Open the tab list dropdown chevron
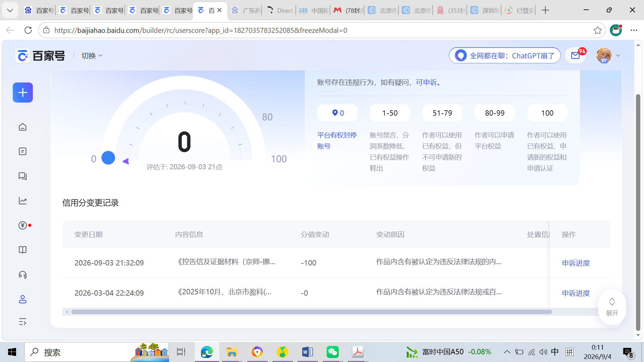The image size is (644, 362). coord(10,10)
